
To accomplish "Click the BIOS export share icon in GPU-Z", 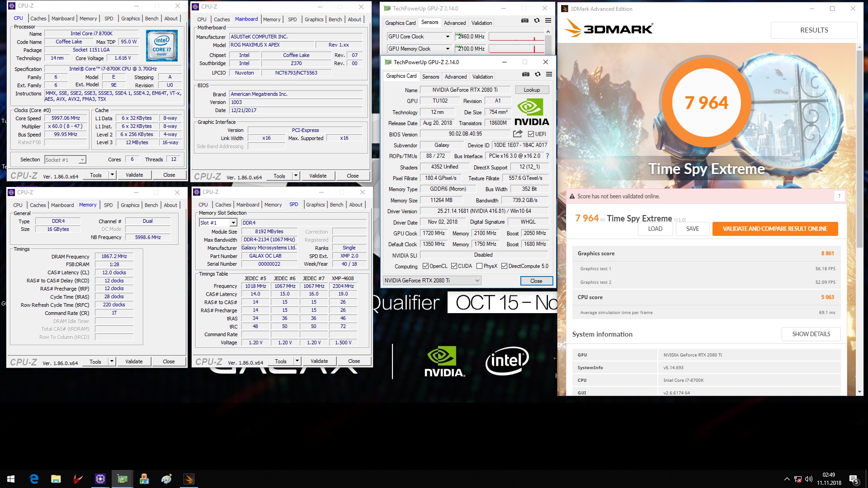I will (518, 134).
